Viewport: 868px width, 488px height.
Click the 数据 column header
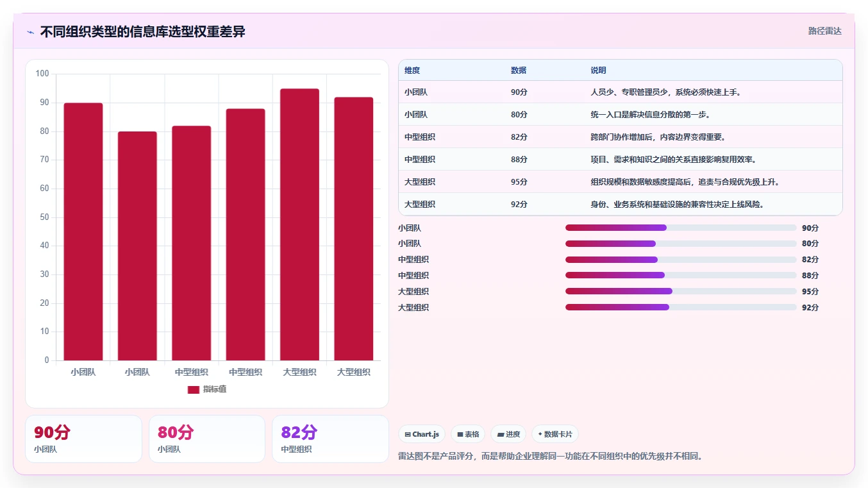519,71
